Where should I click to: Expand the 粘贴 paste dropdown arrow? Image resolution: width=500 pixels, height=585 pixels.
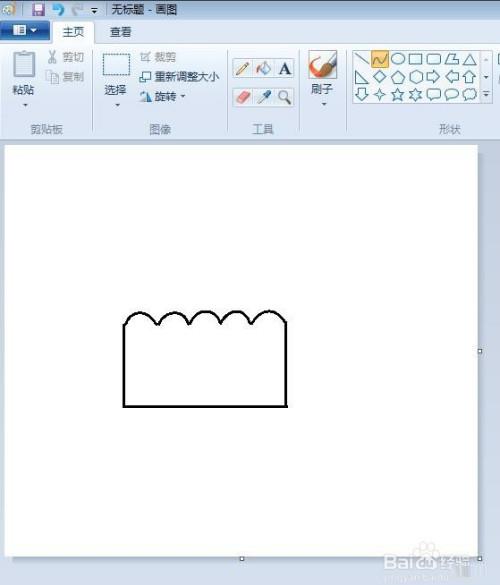[25, 105]
